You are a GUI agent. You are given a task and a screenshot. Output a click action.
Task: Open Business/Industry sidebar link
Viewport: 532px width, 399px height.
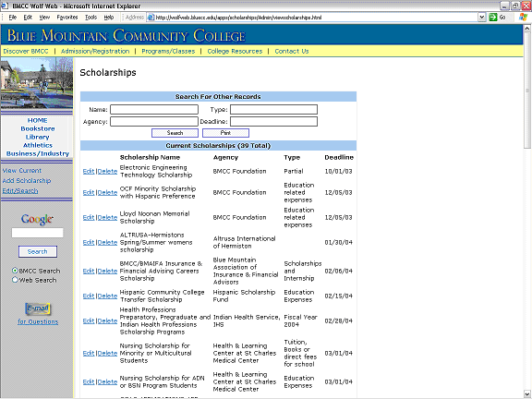[x=38, y=153]
